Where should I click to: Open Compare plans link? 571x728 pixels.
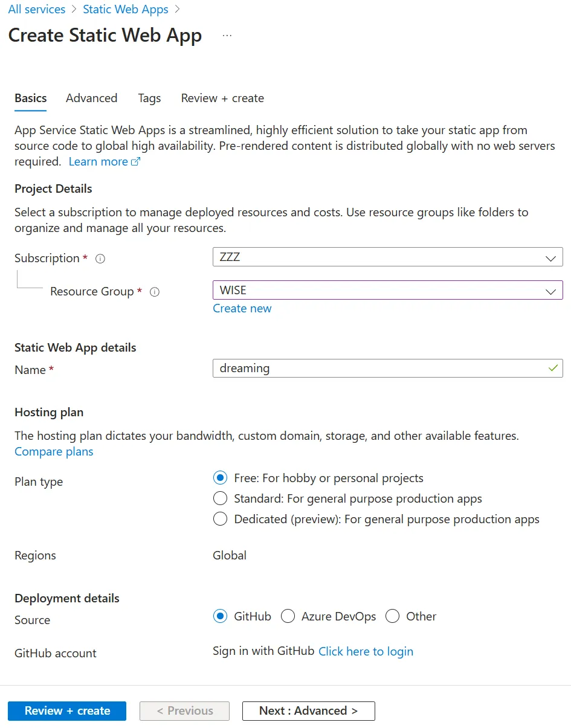click(x=54, y=451)
